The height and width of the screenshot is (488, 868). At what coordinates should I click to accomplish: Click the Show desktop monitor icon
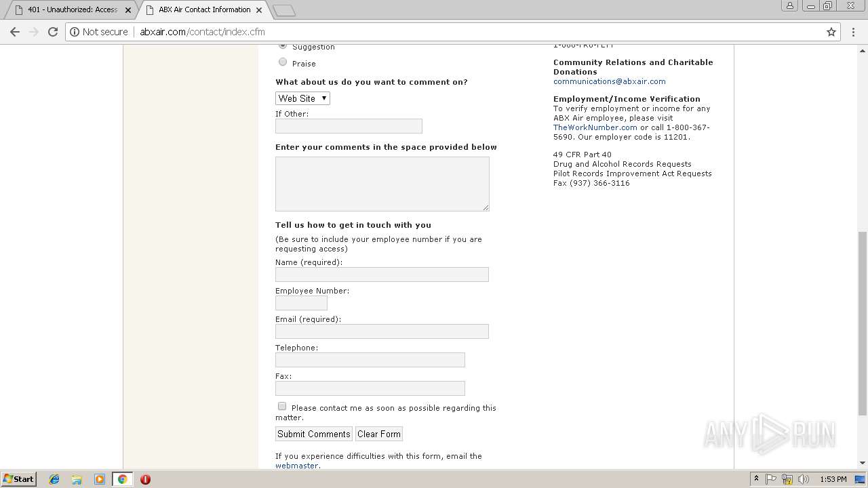click(x=860, y=479)
